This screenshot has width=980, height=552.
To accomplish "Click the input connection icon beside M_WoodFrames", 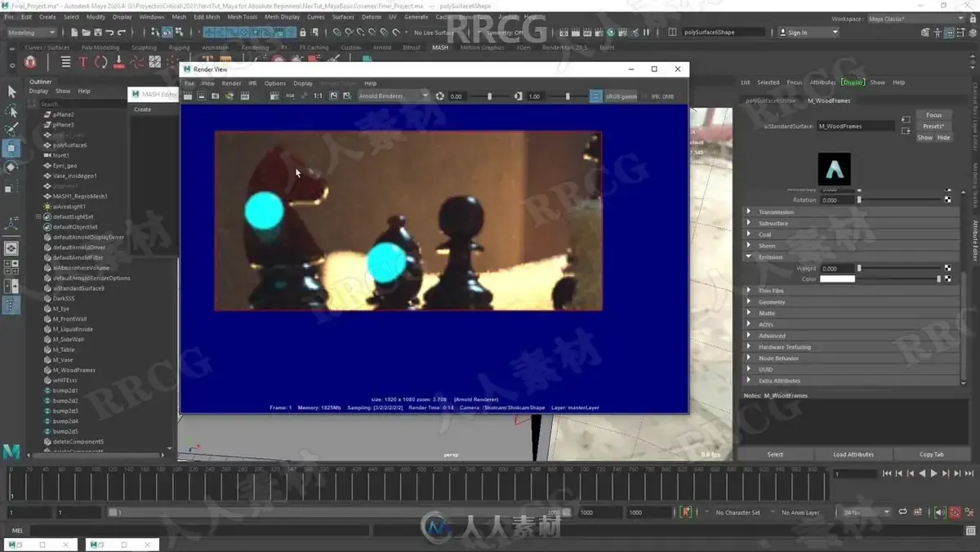I will tap(906, 120).
